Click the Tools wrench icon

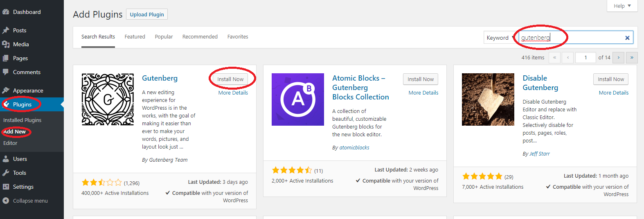click(x=6, y=173)
